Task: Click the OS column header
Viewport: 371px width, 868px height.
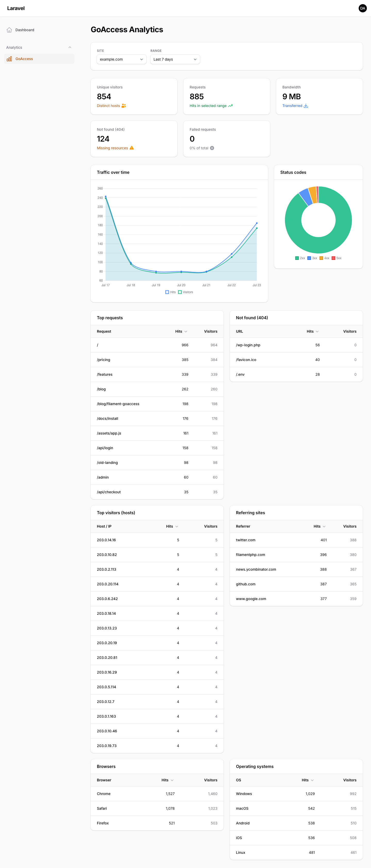Action: 238,780
